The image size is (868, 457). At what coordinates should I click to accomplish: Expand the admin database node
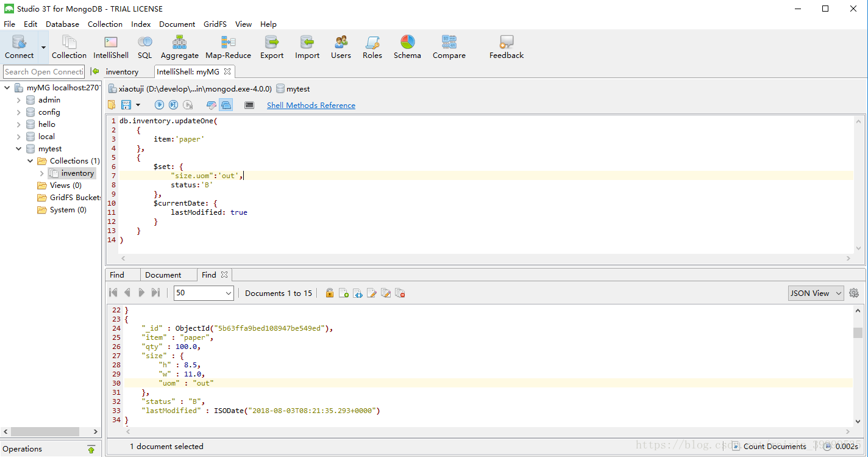click(18, 100)
